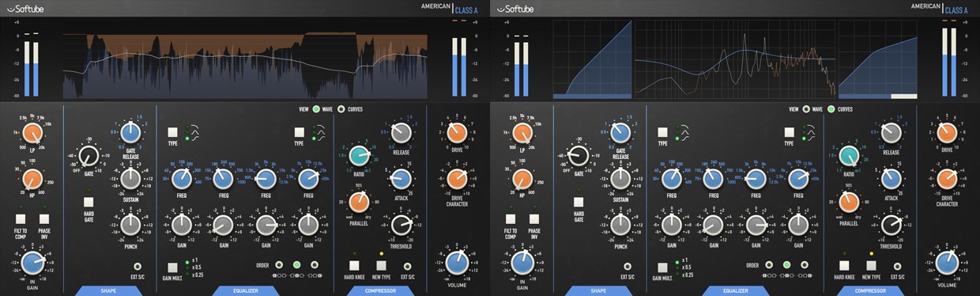This screenshot has width=980, height=296.
Task: Toggle the high band TYPE shape button in right plugin
Action: click(x=790, y=132)
